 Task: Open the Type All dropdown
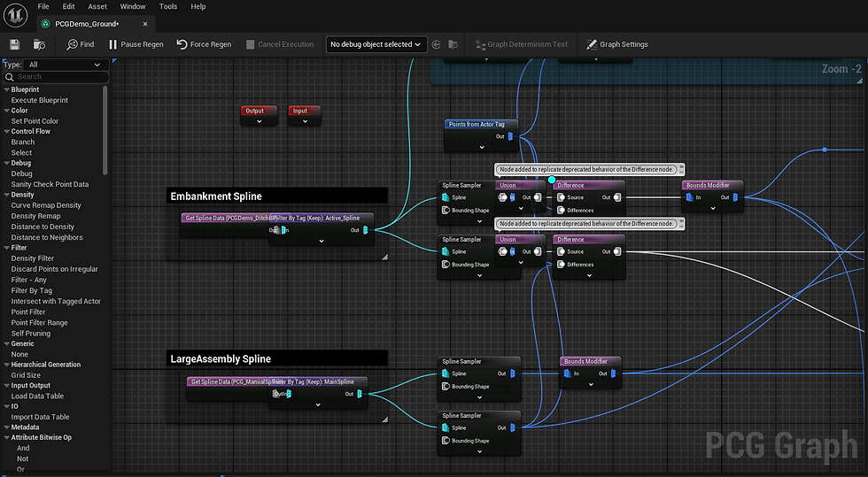tap(64, 65)
